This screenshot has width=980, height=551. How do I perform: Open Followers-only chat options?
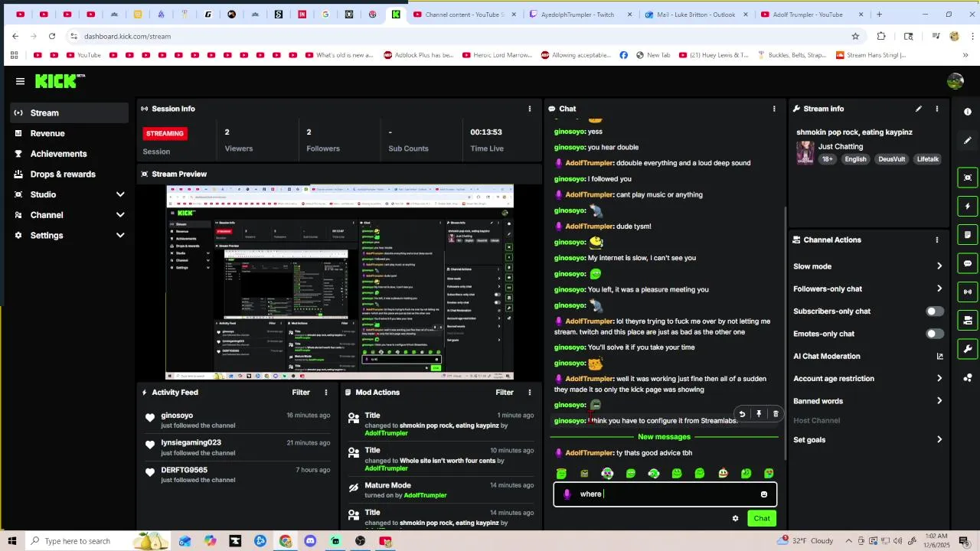click(x=867, y=289)
